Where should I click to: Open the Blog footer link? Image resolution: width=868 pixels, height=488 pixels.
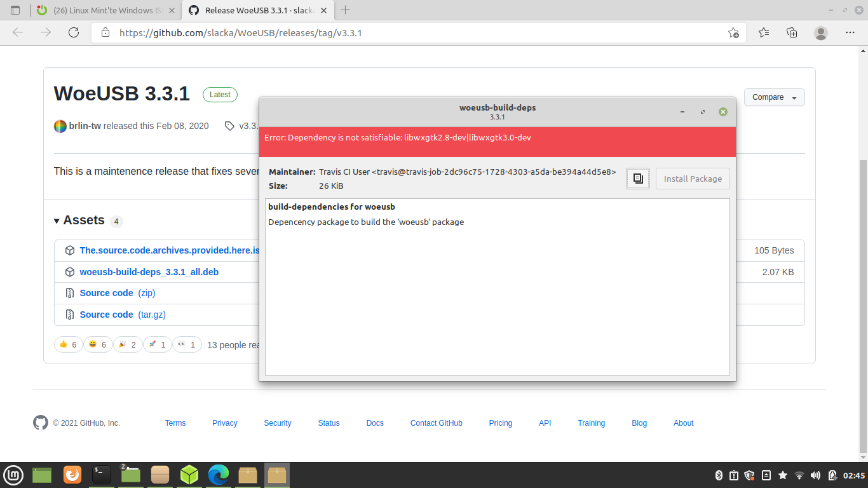[639, 423]
